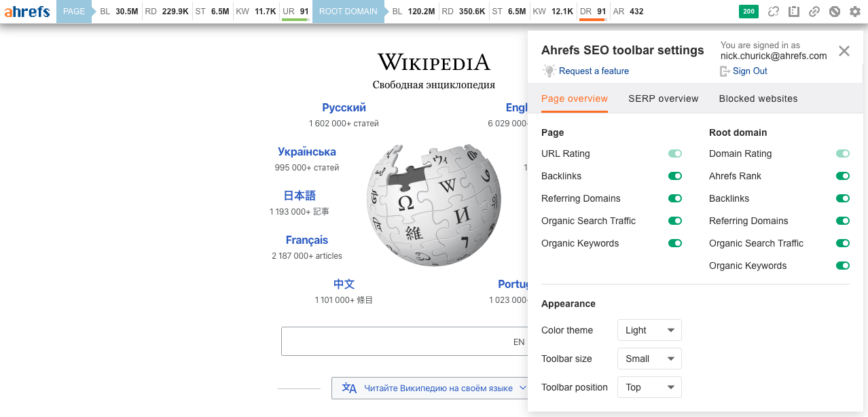Click the green 200 HTTP status badge
868x417 pixels.
pos(748,12)
